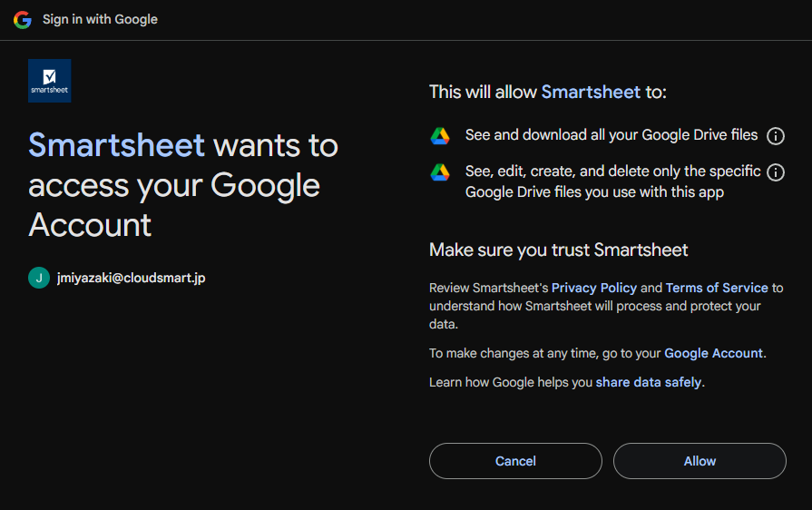Click the Smartsheet app logo
812x510 pixels.
(50, 81)
